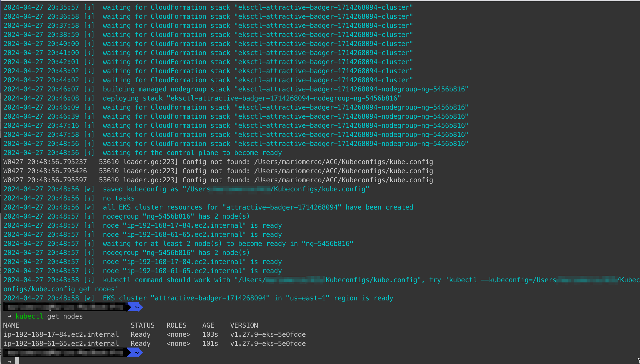Click the 'Config not found' warning at 20:48:56.795426

point(218,171)
